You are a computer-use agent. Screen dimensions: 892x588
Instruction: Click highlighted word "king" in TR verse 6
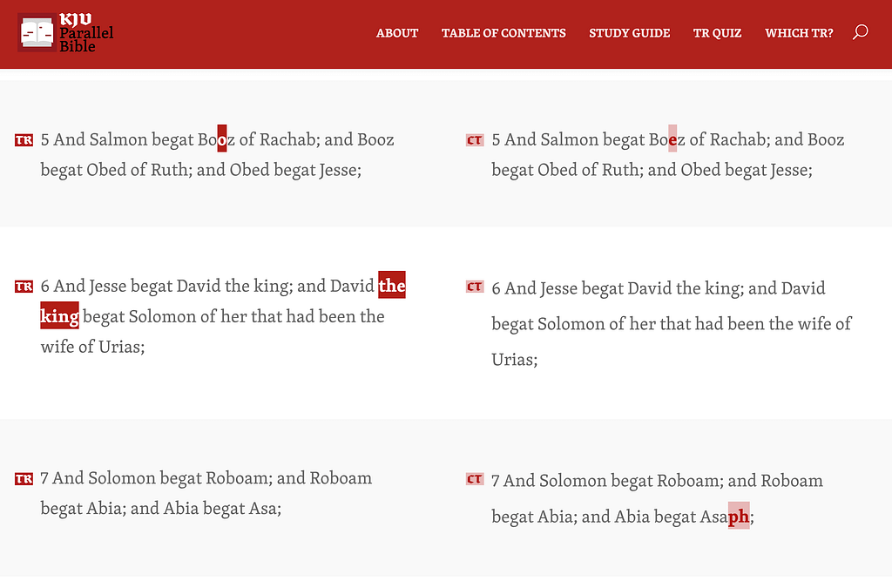pyautogui.click(x=60, y=316)
